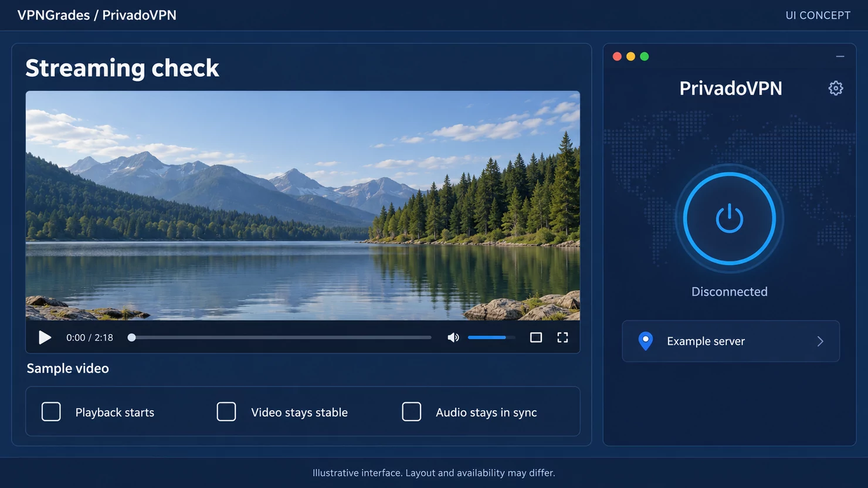
Task: Tick the Video stays stable checkbox
Action: pos(226,412)
